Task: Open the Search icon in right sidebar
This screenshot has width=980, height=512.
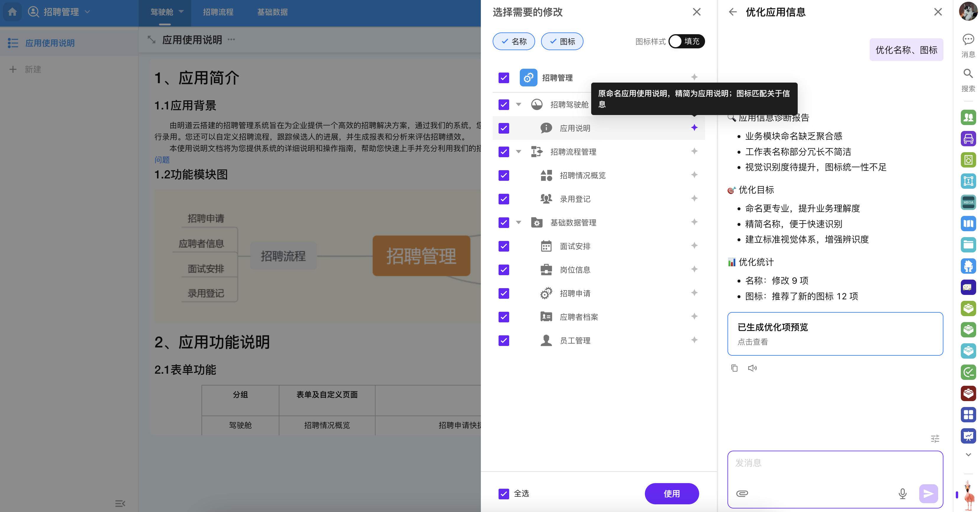Action: (968, 73)
